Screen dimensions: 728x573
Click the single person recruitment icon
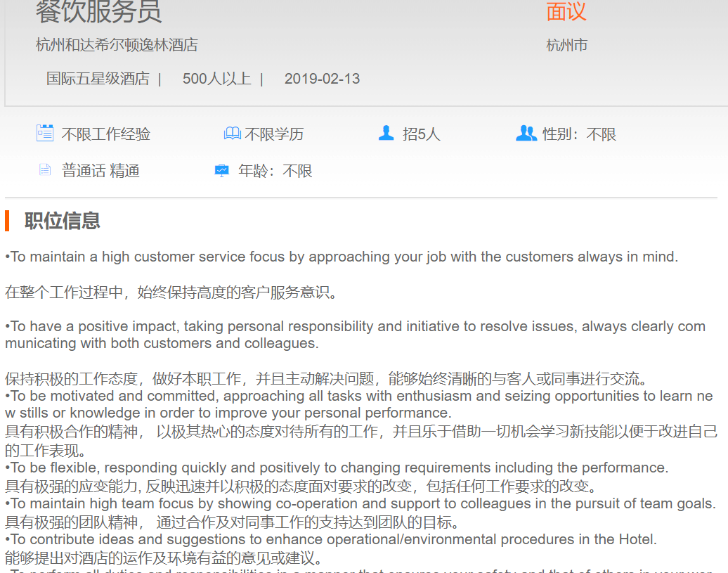coord(386,133)
